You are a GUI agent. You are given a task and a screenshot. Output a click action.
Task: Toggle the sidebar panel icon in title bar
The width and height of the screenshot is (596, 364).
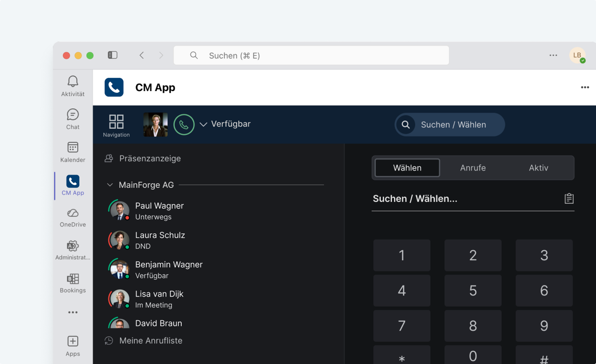point(113,55)
